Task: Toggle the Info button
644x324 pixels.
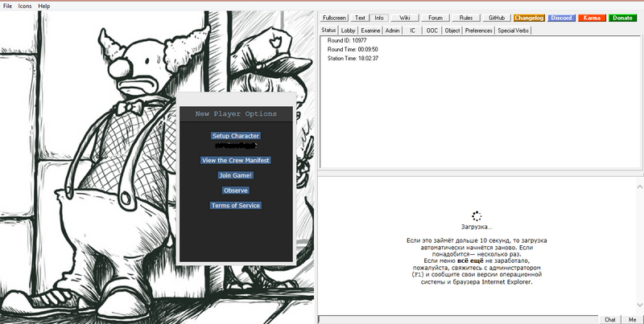Action: (379, 18)
